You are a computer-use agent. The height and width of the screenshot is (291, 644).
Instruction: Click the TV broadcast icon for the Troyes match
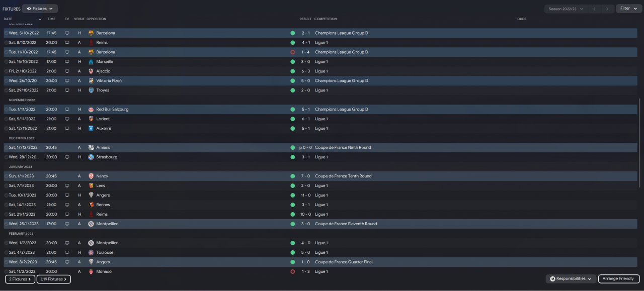(67, 90)
